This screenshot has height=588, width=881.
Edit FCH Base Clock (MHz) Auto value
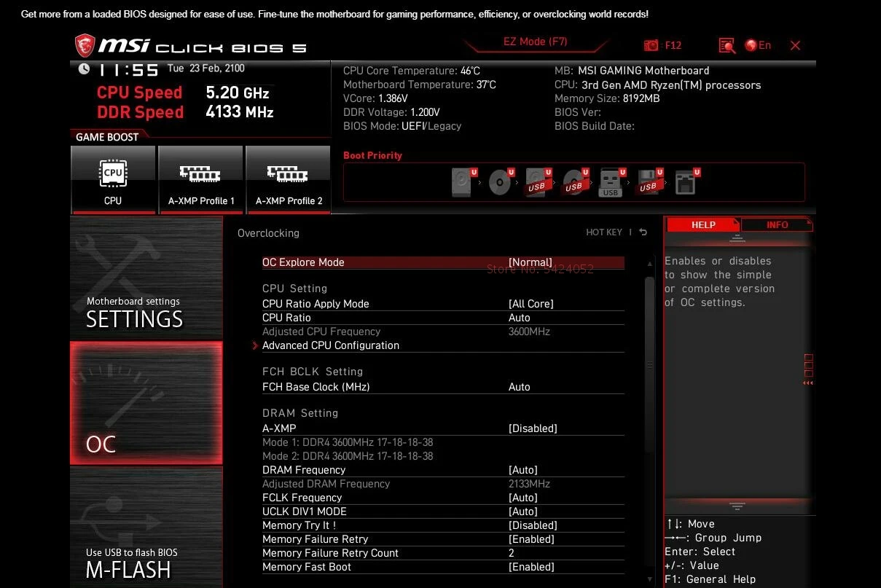(x=520, y=387)
